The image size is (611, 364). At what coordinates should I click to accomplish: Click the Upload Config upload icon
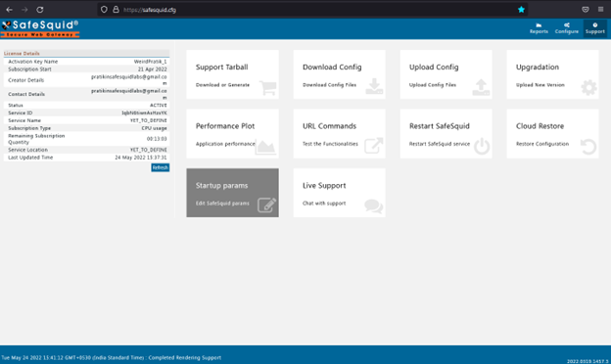[481, 87]
